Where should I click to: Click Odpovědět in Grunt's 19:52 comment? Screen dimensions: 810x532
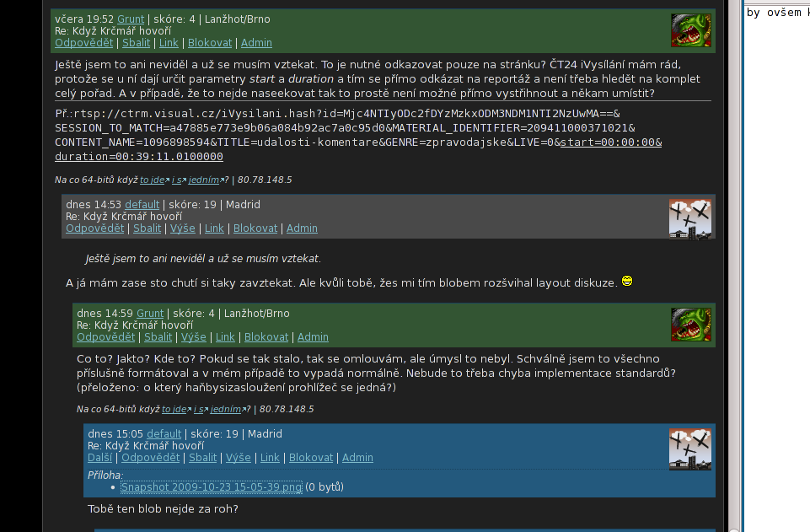point(83,43)
